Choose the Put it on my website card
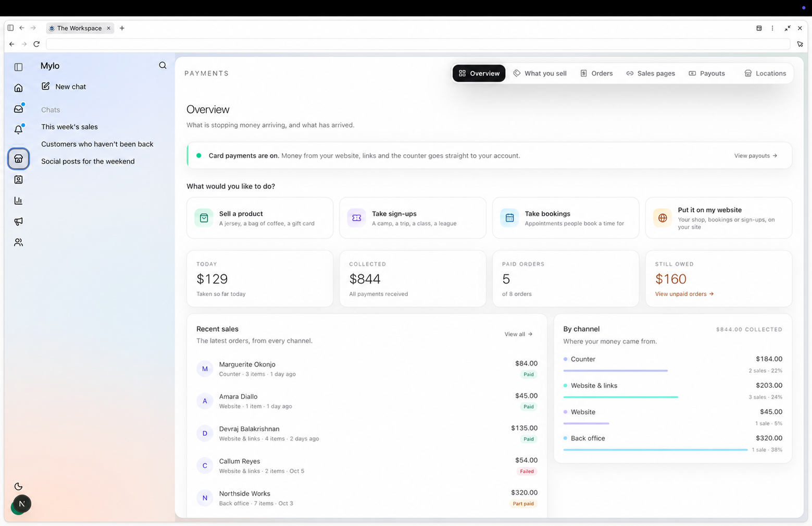The width and height of the screenshot is (812, 526). [719, 218]
